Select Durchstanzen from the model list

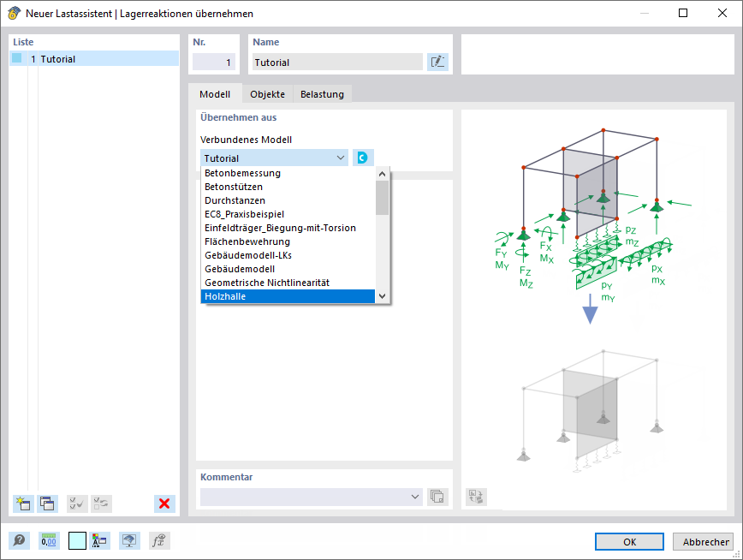point(288,200)
